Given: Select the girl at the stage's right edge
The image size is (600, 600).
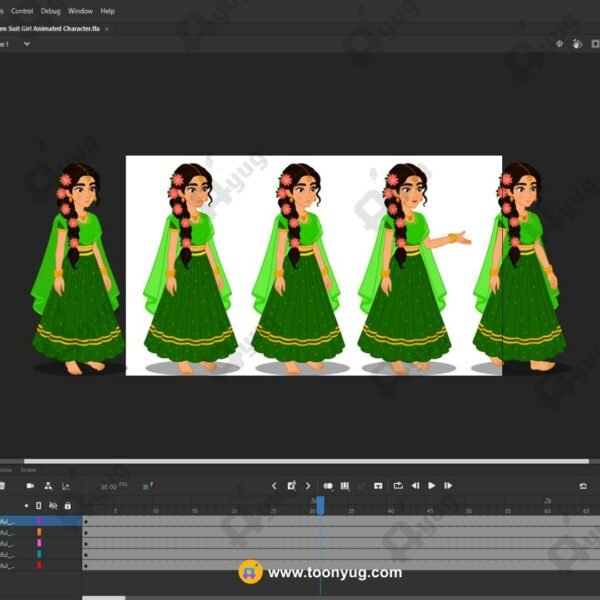Looking at the screenshot, I should (x=520, y=268).
